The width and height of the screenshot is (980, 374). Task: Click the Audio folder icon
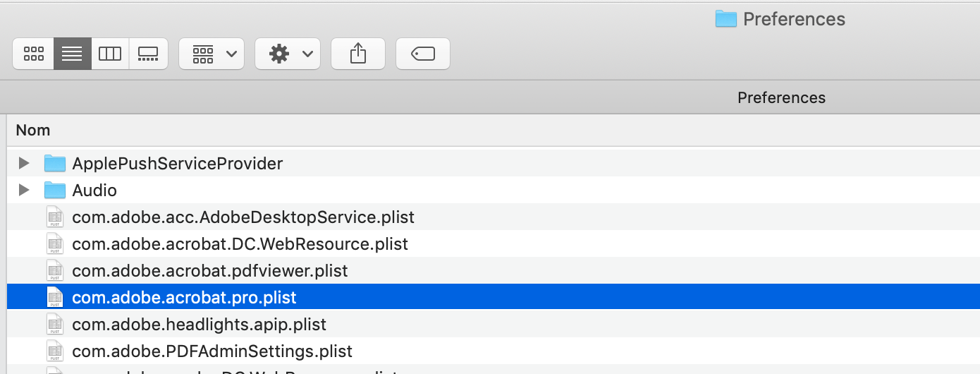click(x=55, y=191)
